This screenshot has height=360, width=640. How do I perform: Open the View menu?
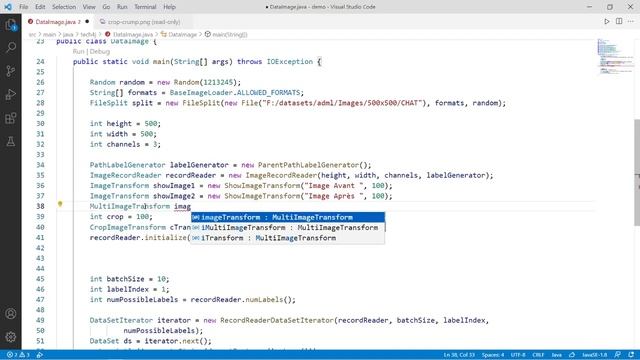89,7
